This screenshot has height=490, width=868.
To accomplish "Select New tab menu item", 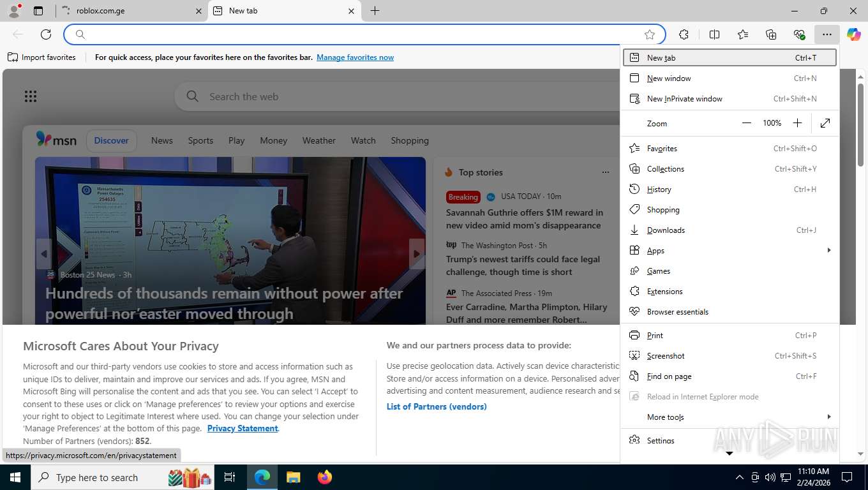I will (x=730, y=57).
